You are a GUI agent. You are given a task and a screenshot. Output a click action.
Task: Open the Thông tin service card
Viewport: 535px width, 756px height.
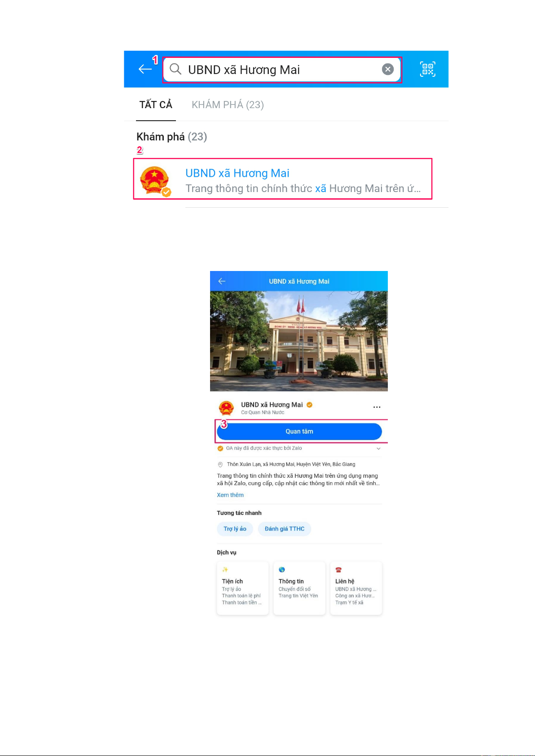click(x=299, y=588)
